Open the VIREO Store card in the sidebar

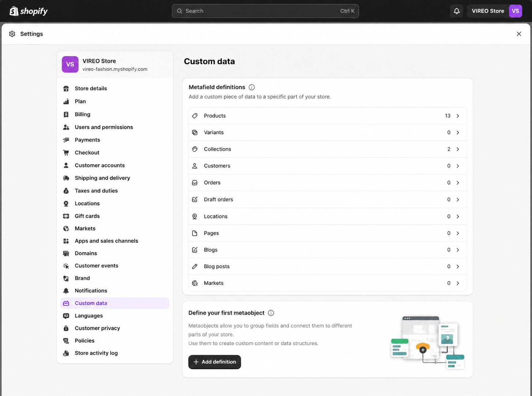click(x=115, y=64)
